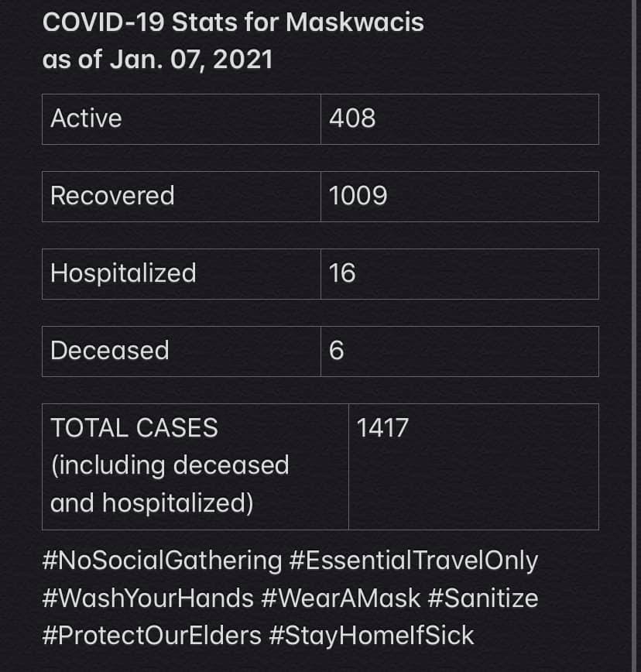
Task: Open the #EssentialTravelOnly hashtag
Action: [x=413, y=560]
